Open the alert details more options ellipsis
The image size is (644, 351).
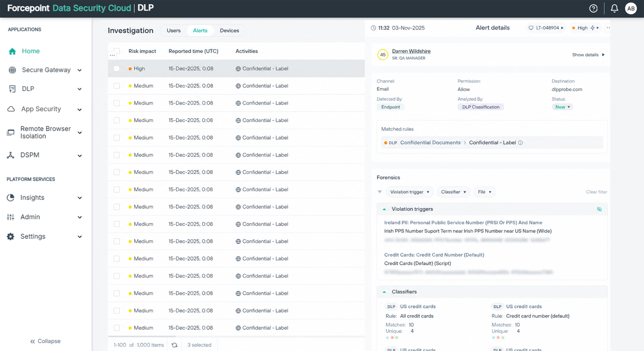point(608,28)
